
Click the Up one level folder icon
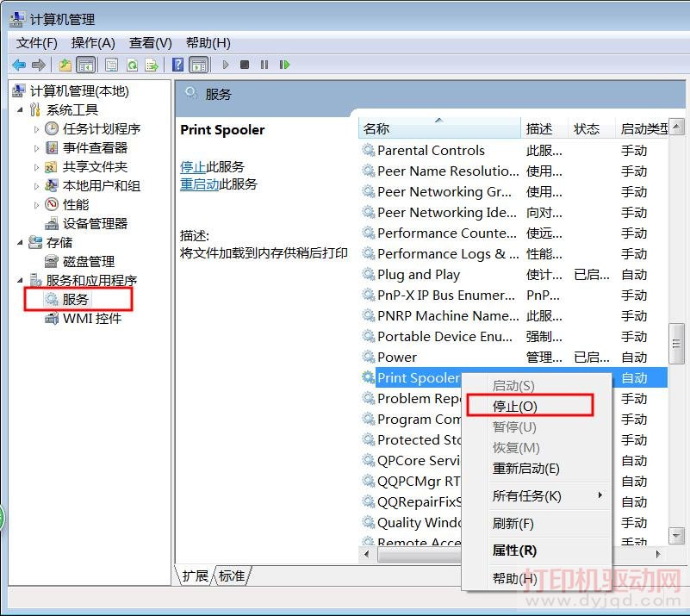point(65,65)
